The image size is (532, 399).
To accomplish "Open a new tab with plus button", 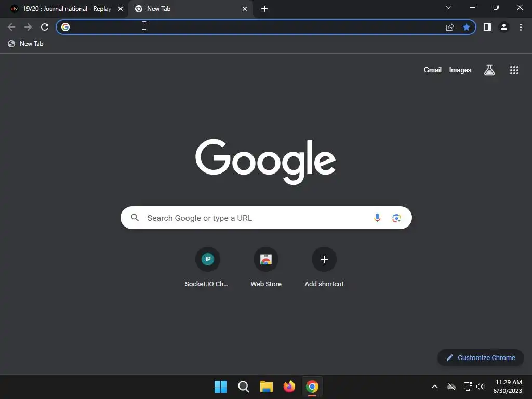I will (x=264, y=9).
